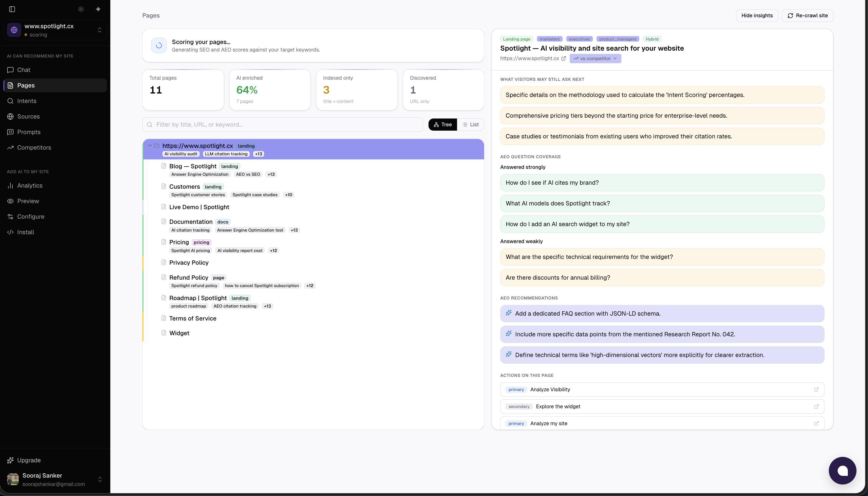Open Sooraj Sanker account menu

click(x=54, y=479)
